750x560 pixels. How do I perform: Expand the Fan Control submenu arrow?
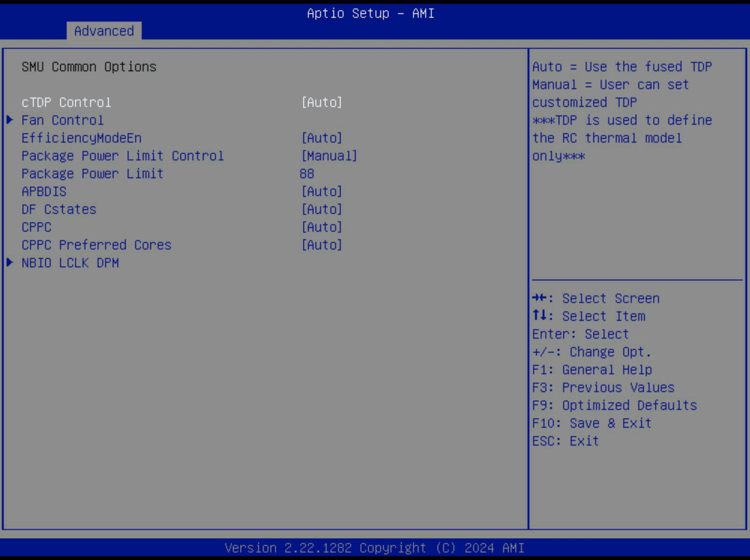(x=10, y=120)
